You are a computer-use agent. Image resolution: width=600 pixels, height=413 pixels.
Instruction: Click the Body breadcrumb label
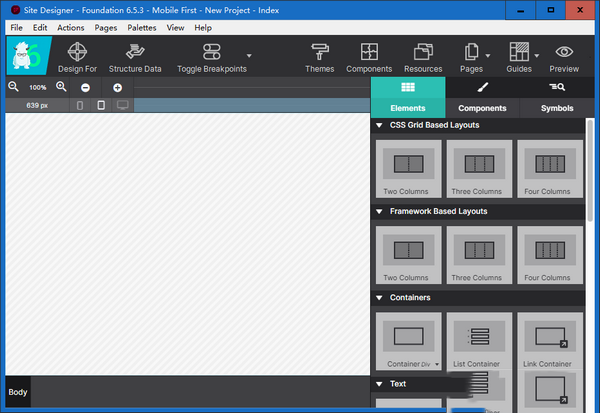coord(17,392)
